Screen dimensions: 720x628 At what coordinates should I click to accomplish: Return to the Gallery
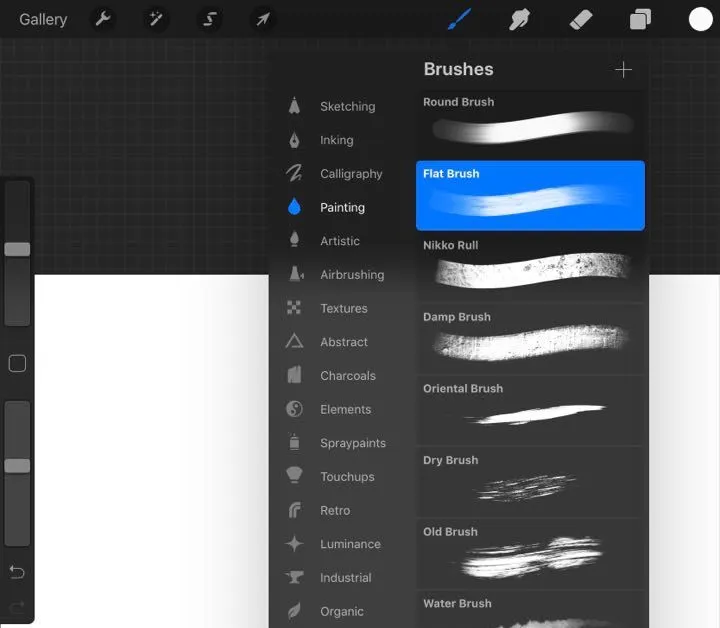[x=43, y=19]
